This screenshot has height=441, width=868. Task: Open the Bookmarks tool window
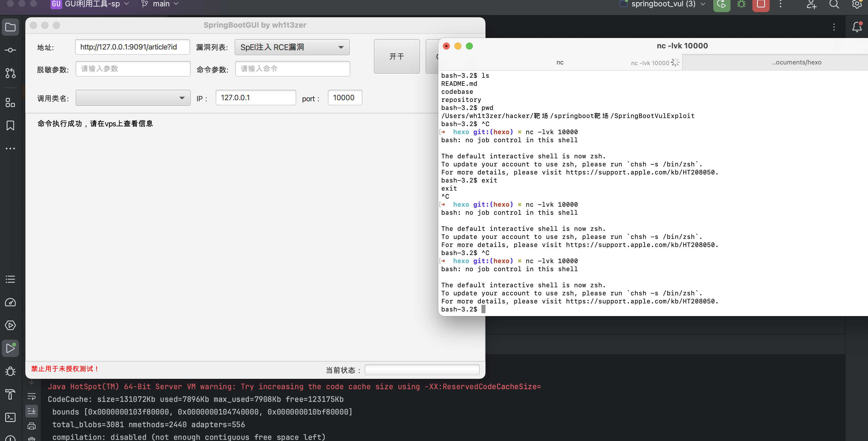coord(10,126)
